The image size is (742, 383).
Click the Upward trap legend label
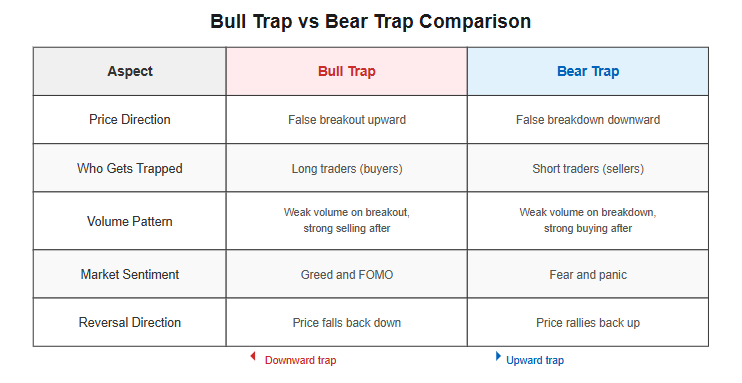(535, 360)
